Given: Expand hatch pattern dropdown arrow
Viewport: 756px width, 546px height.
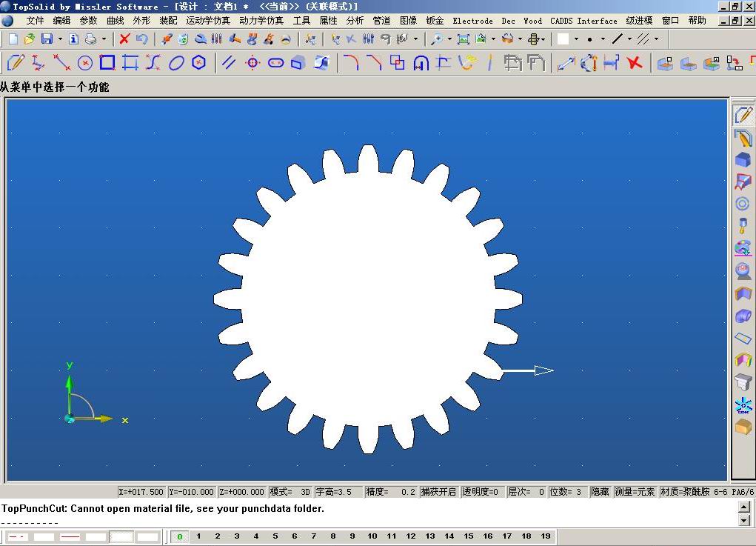Looking at the screenshot, I should coord(656,39).
